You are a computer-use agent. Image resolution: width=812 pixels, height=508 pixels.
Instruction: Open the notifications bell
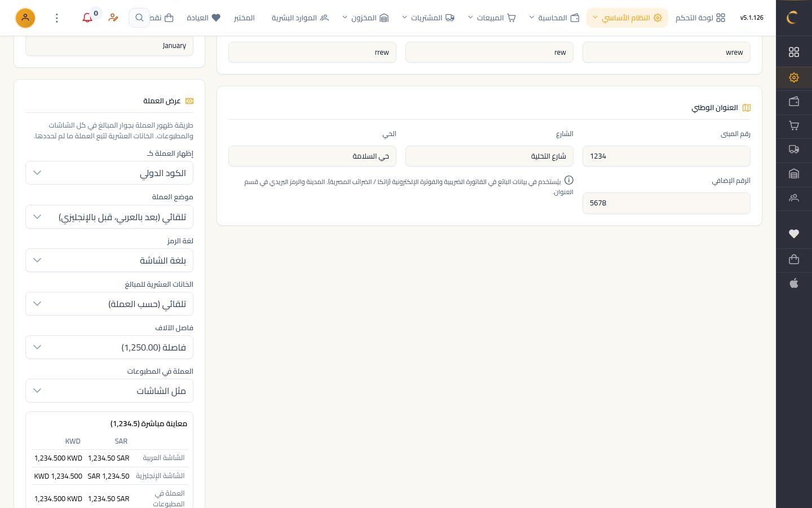[x=87, y=18]
